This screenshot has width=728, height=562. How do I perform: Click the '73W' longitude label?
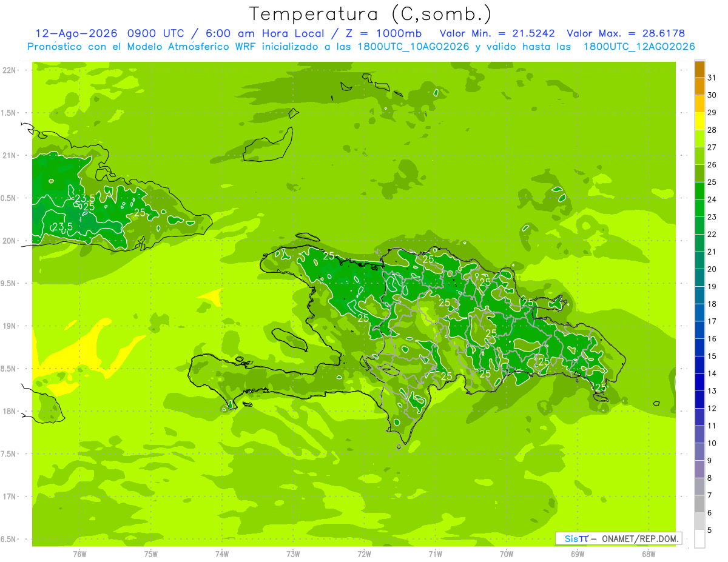(x=293, y=554)
